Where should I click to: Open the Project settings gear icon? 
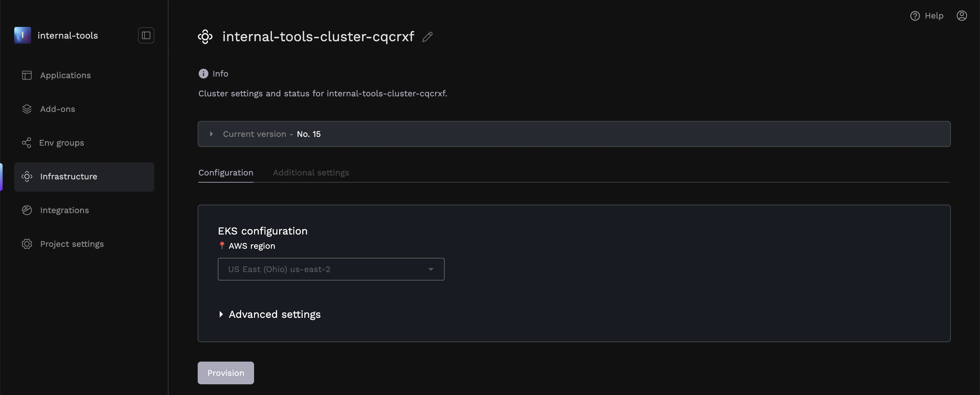[x=27, y=244]
